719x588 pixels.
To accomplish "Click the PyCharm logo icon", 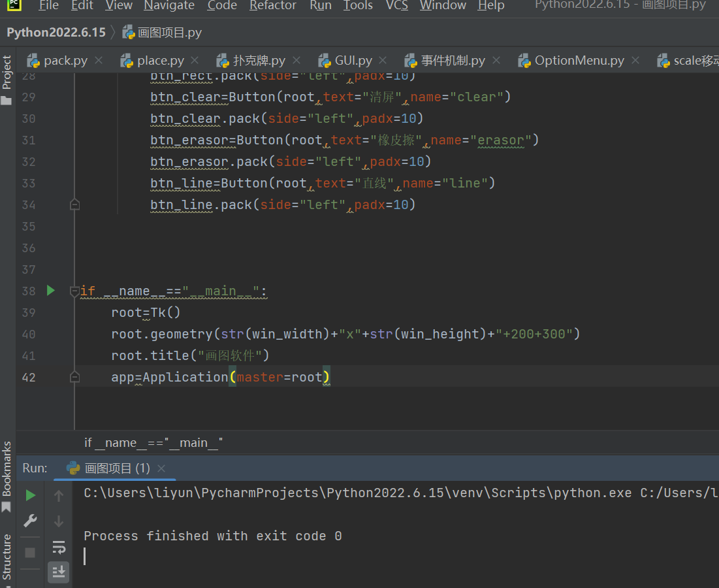I will [x=14, y=5].
